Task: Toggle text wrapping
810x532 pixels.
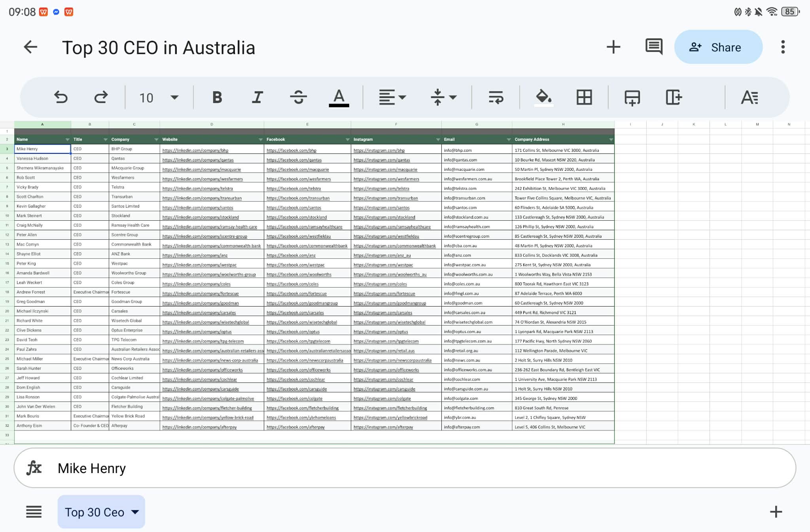Action: click(496, 97)
